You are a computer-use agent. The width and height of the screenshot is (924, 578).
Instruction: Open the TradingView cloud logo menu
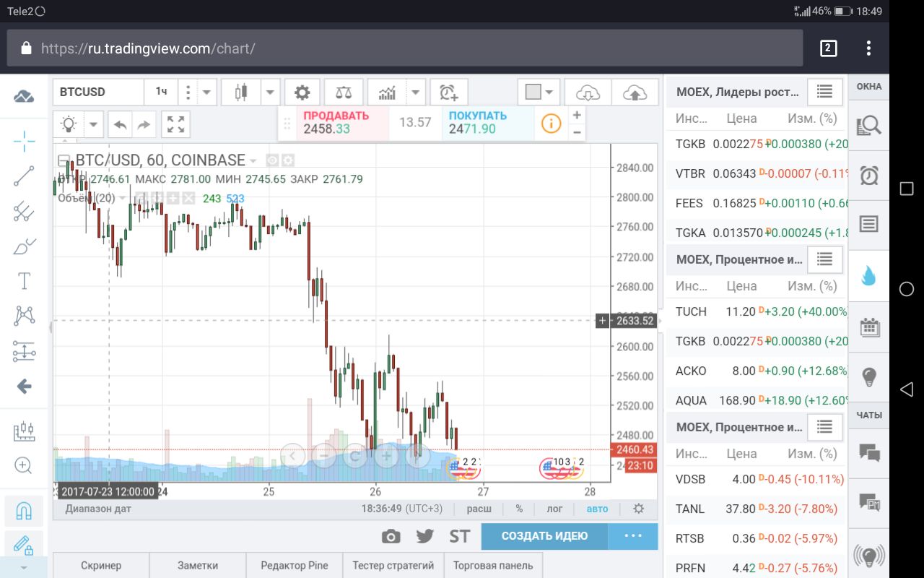point(24,95)
